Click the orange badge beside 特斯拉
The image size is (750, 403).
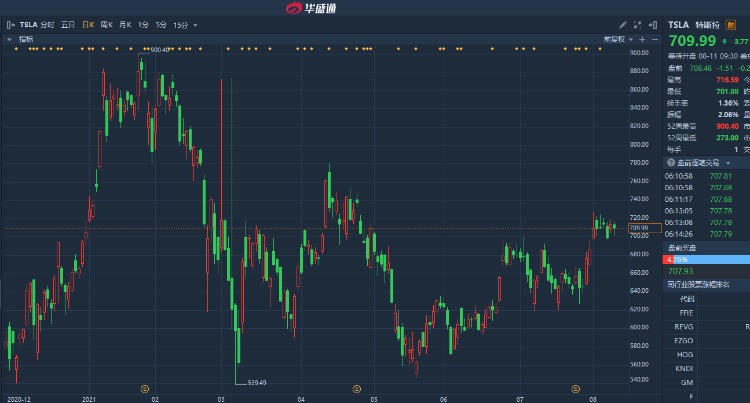tap(730, 25)
